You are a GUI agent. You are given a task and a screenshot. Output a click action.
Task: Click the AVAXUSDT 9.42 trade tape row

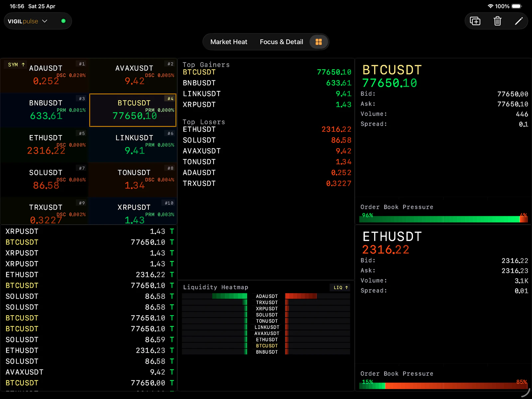[x=89, y=372]
